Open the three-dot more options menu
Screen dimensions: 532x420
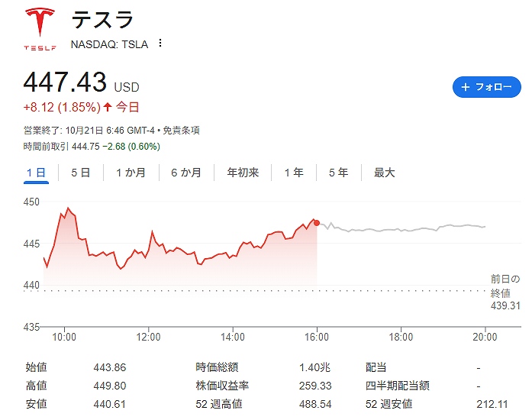click(x=160, y=44)
